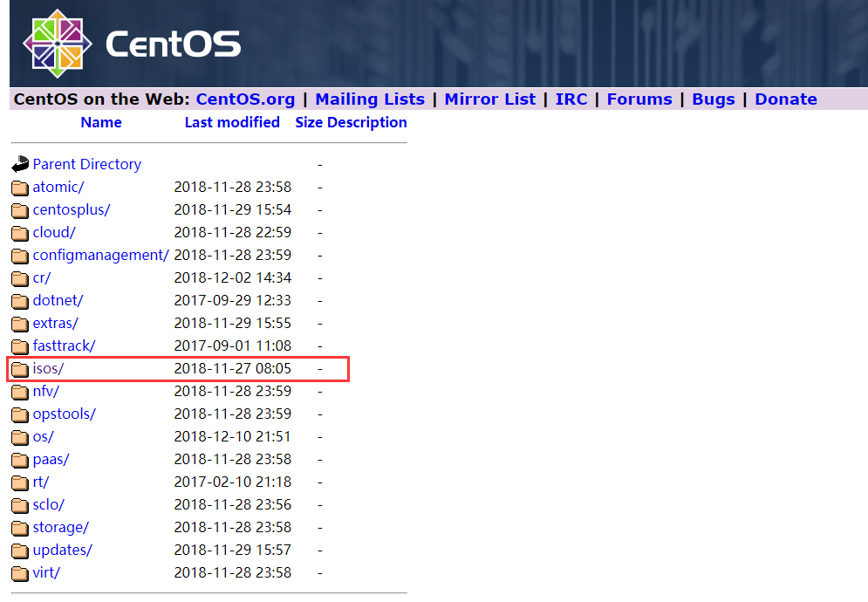
Task: Open the Bugs link
Action: (x=714, y=99)
